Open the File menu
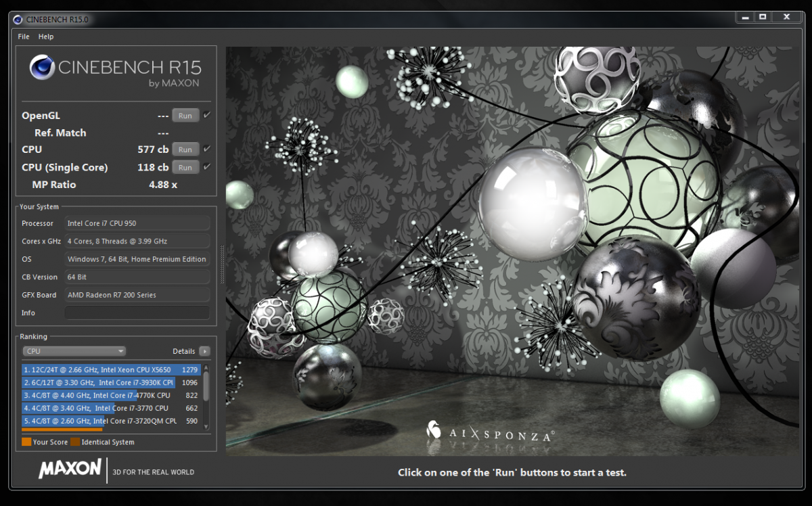The width and height of the screenshot is (812, 506). [x=24, y=37]
